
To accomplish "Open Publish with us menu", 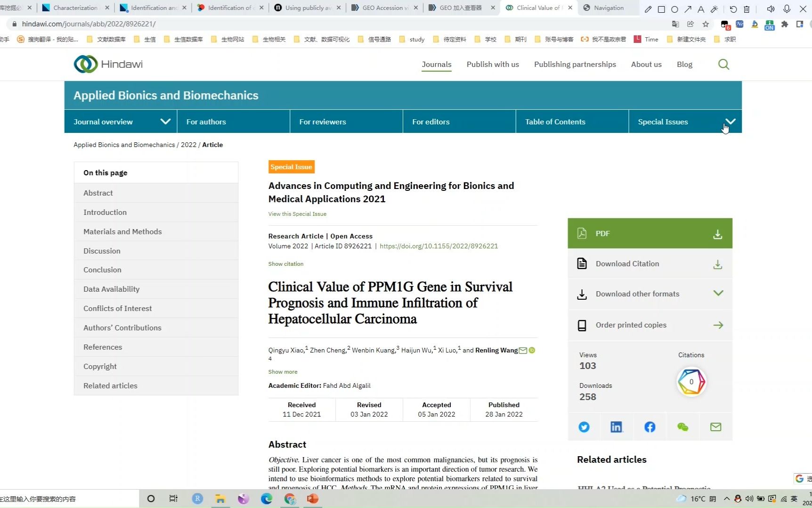I will [x=493, y=65].
